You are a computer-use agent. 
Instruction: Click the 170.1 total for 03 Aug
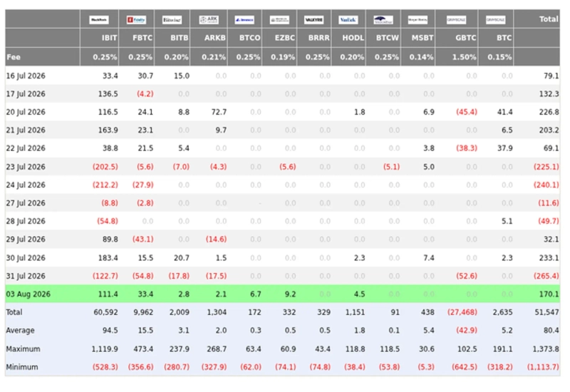pos(549,294)
